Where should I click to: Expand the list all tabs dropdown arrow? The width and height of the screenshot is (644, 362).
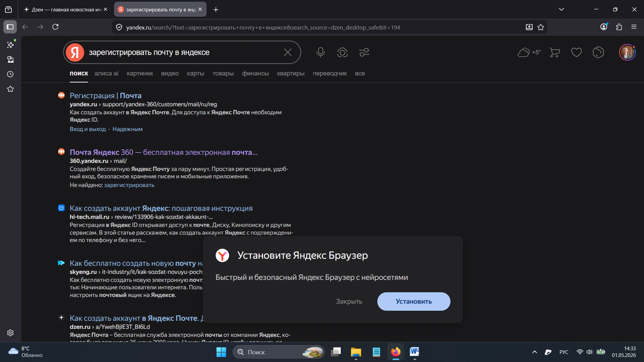pyautogui.click(x=561, y=9)
